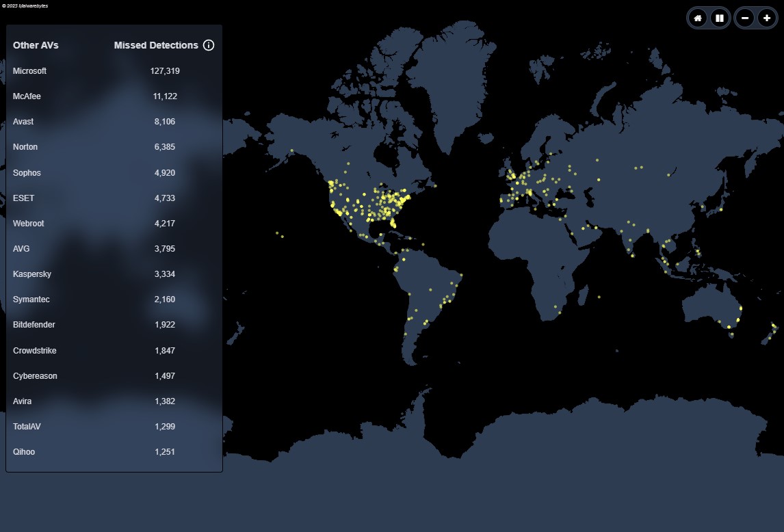
Task: Click the Other AVs column header
Action: point(36,45)
